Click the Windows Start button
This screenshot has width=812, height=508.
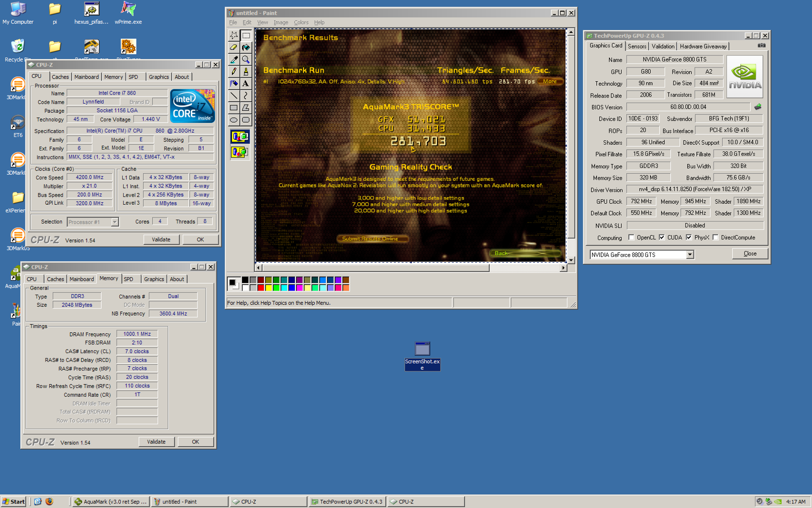pos(14,501)
